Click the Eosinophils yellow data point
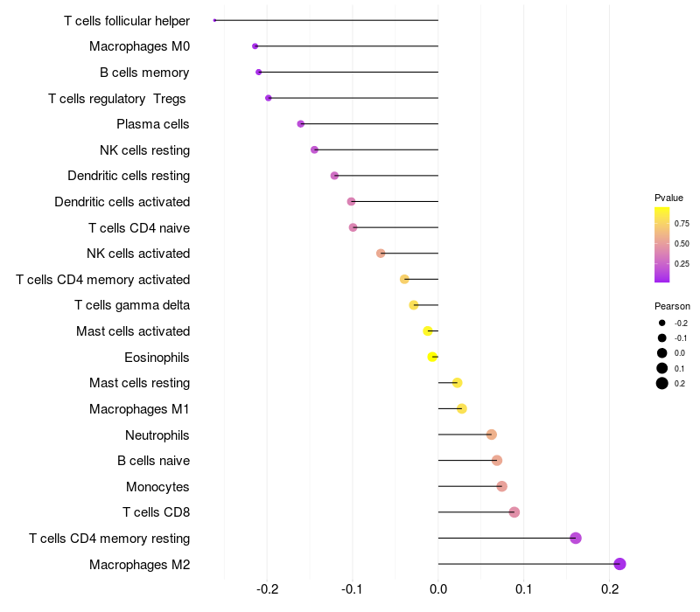This screenshot has height=612, width=700. (x=432, y=357)
